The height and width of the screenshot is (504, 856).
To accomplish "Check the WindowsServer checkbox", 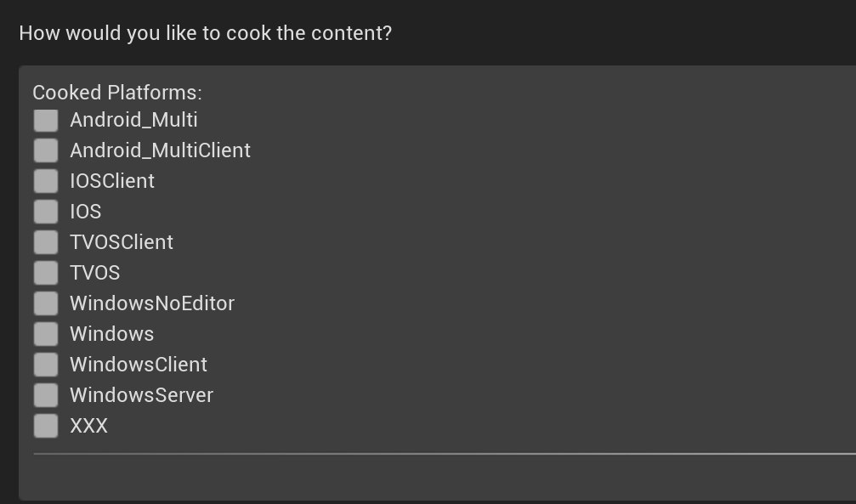I will coord(46,395).
